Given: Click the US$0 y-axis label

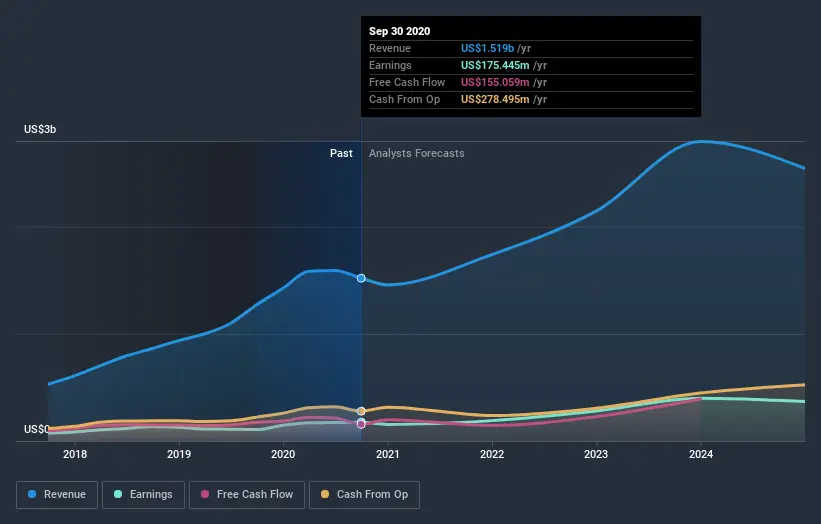Looking at the screenshot, I should [36, 429].
